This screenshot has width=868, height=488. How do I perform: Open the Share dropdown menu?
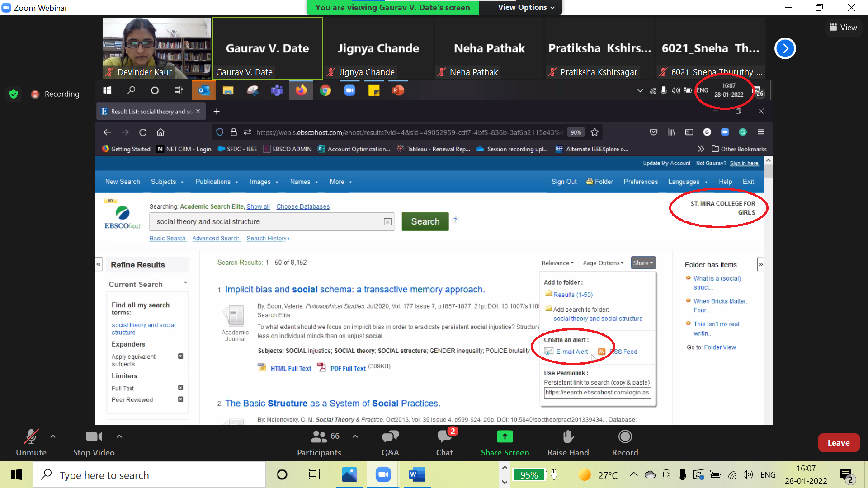coord(643,263)
